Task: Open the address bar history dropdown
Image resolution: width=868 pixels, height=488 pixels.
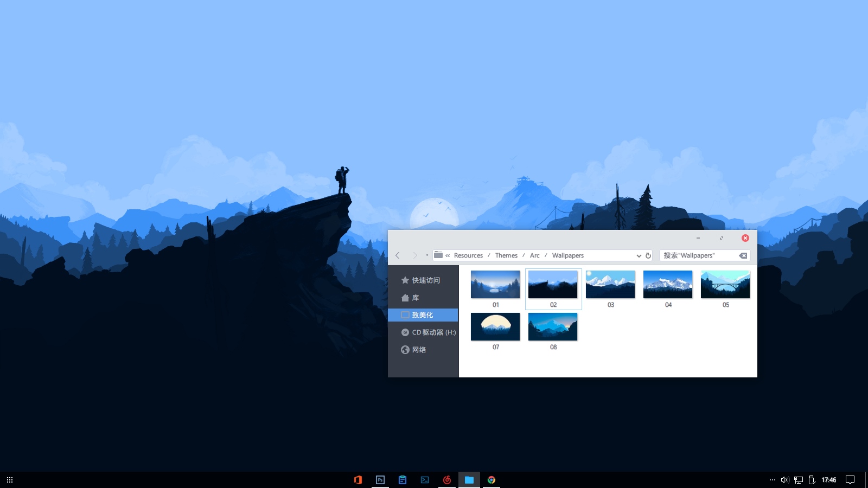Action: pyautogui.click(x=639, y=255)
